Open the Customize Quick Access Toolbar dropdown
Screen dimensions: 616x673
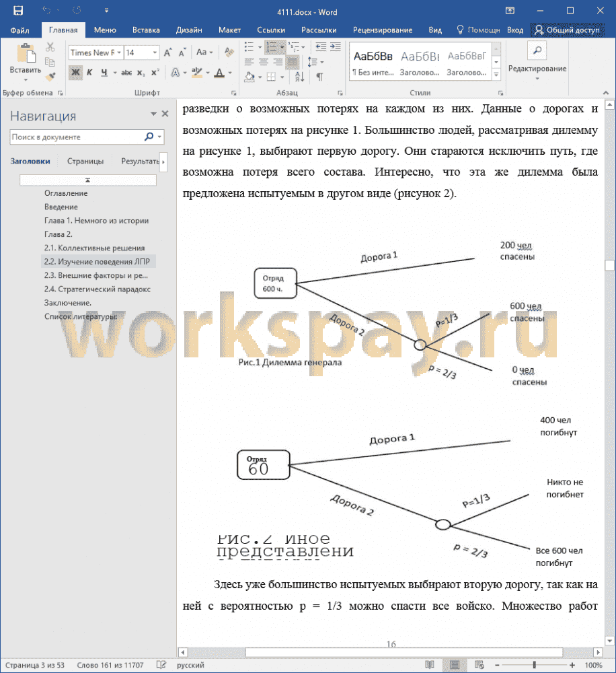click(106, 11)
